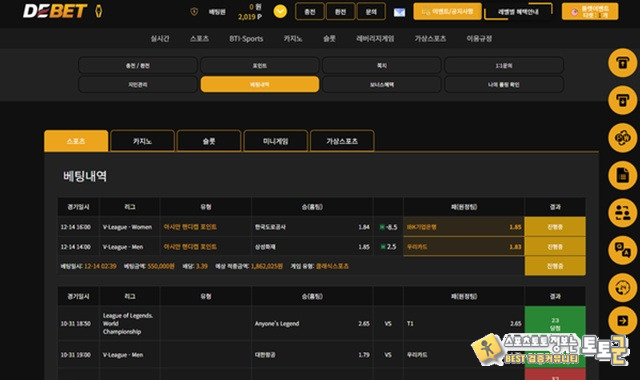640x380 pixels.
Task: Click the T1 2.65 away cell
Action: click(x=464, y=323)
